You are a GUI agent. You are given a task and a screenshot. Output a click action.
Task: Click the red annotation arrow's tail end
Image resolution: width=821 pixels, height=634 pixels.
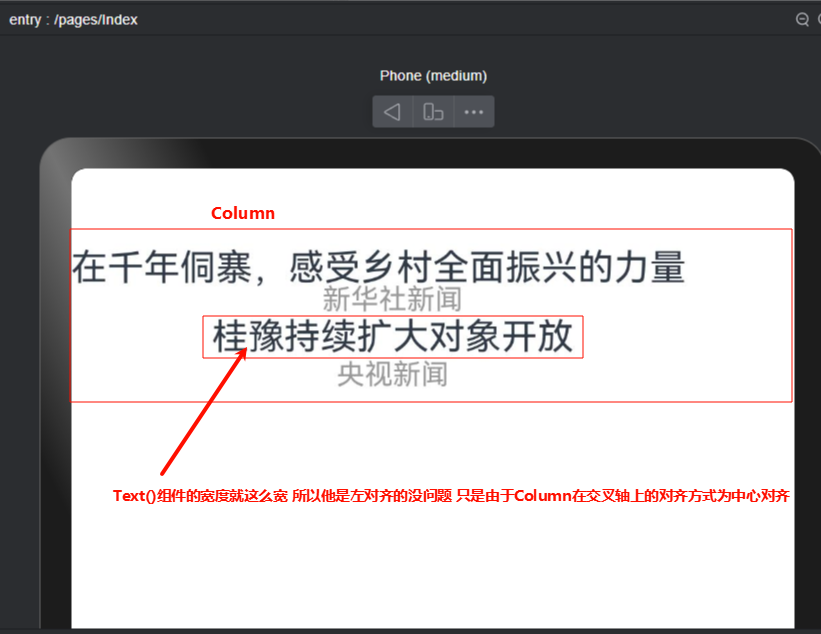point(163,472)
